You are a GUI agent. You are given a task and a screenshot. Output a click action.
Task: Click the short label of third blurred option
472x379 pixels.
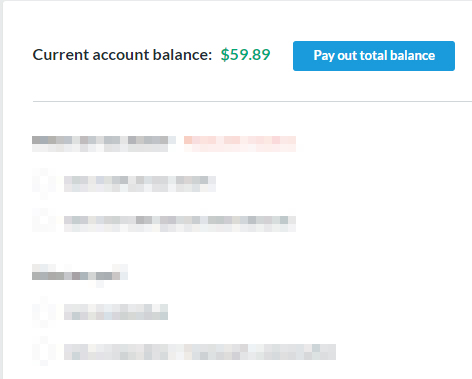click(116, 312)
